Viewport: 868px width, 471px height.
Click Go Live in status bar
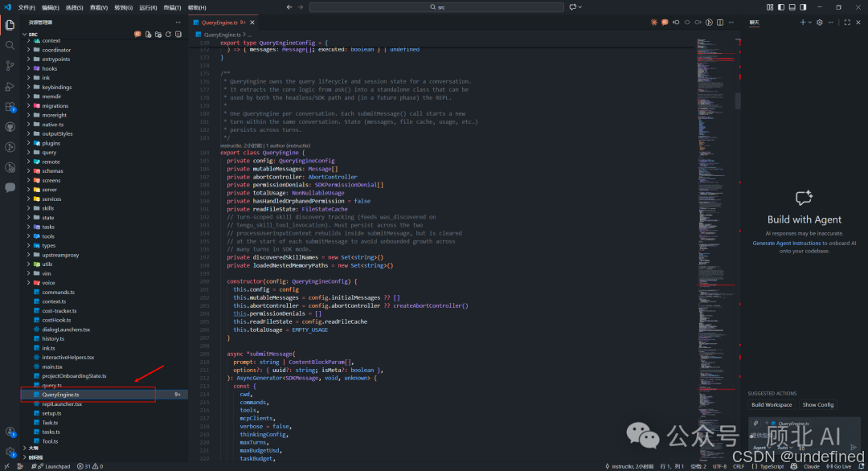[838, 466]
